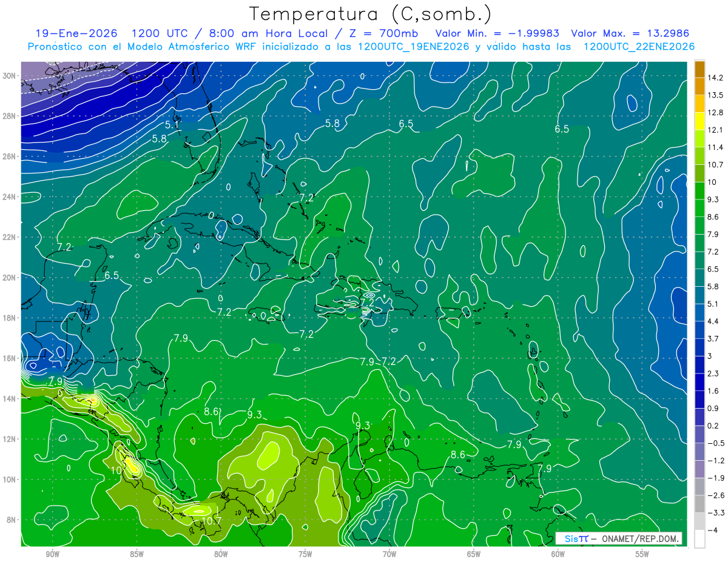
Task: Click the "70W" longitude axis label
Action: [389, 554]
